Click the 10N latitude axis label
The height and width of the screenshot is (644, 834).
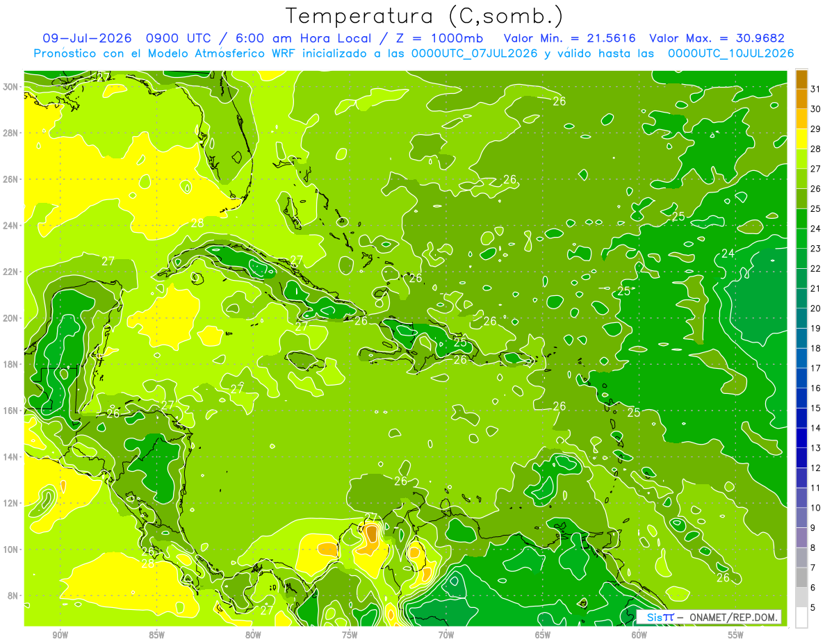tap(12, 550)
